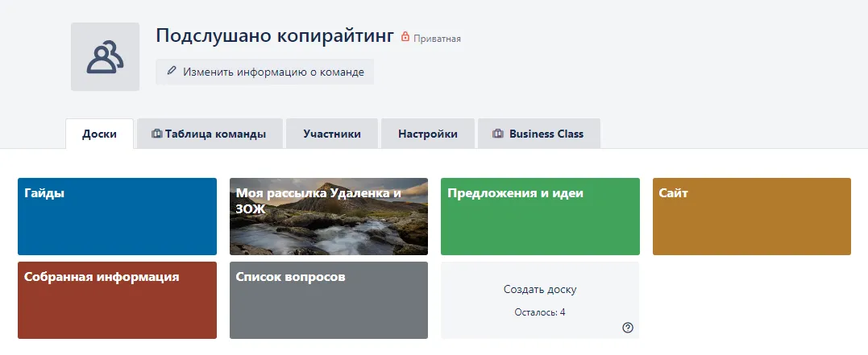This screenshot has width=868, height=355.
Task: Open the Настройки tab
Action: click(x=427, y=134)
